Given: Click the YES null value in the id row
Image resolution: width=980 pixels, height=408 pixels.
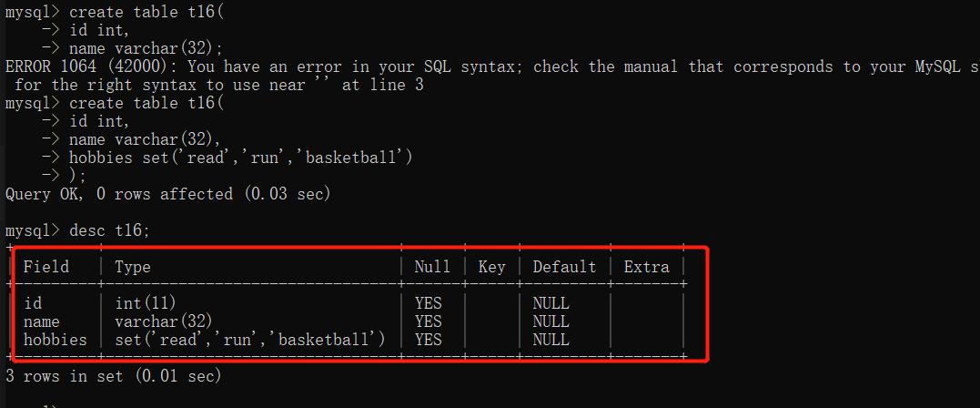Looking at the screenshot, I should coord(428,303).
